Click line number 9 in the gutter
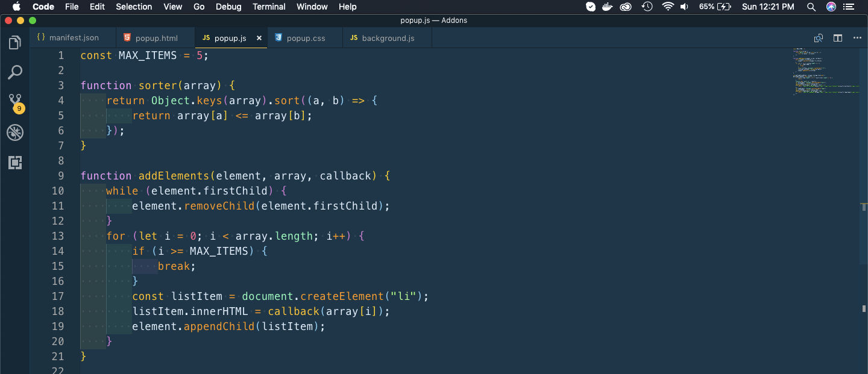This screenshot has height=374, width=868. coord(61,176)
